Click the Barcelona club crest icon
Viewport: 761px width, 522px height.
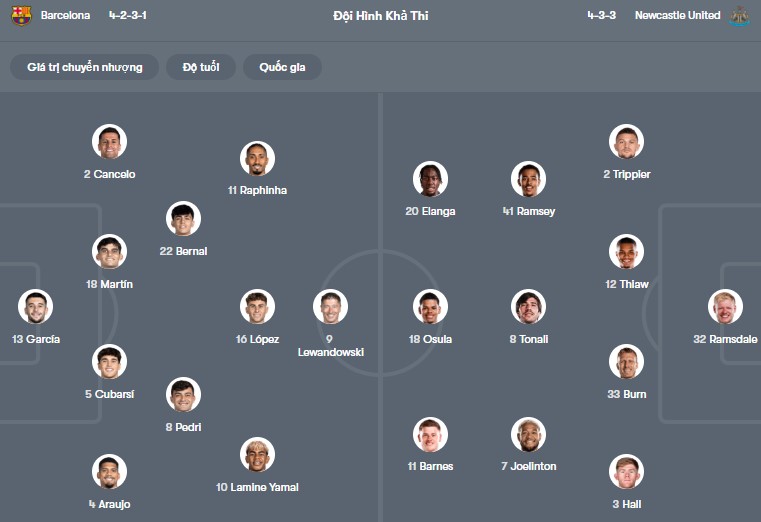[21, 16]
